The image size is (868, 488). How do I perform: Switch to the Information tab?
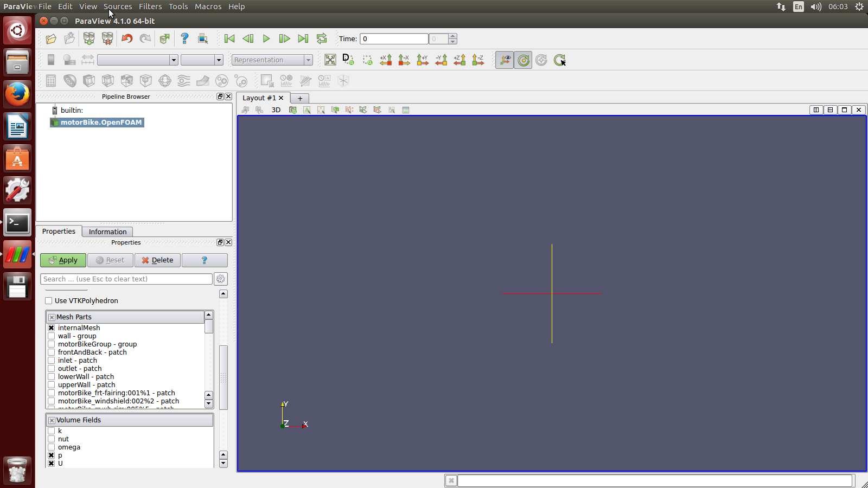click(x=107, y=232)
